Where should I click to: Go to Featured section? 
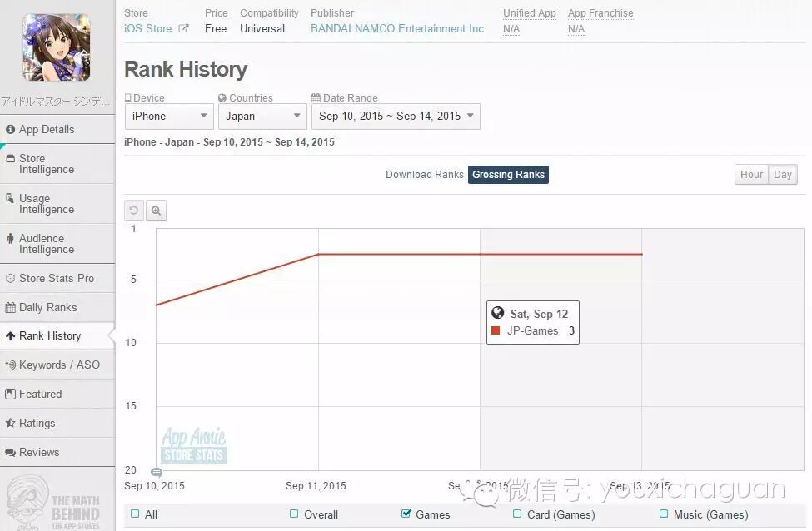coord(57,394)
